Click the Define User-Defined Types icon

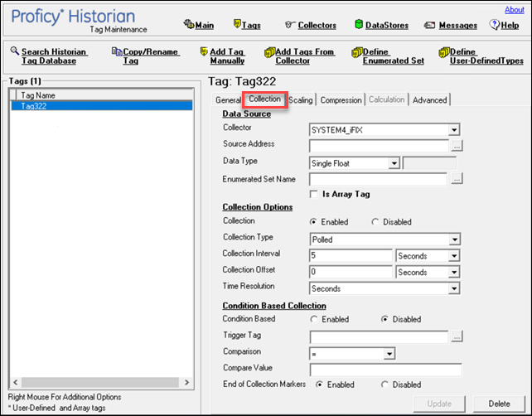pos(444,52)
